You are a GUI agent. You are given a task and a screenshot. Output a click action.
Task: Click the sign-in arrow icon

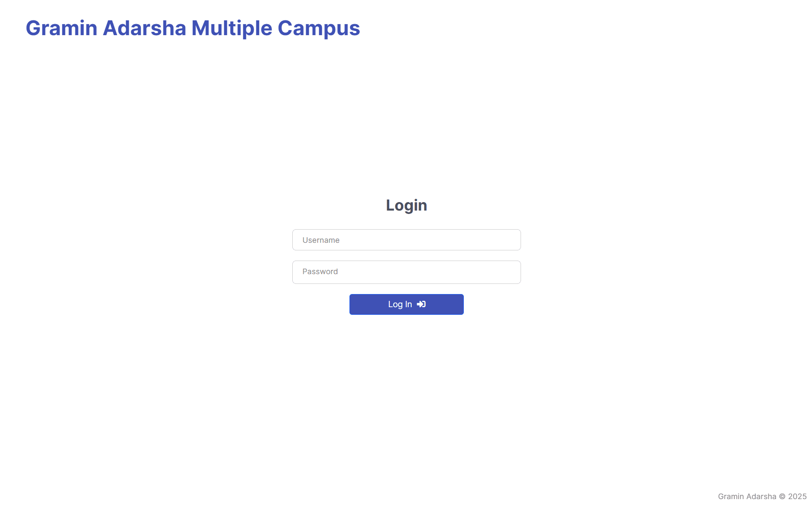point(421,304)
